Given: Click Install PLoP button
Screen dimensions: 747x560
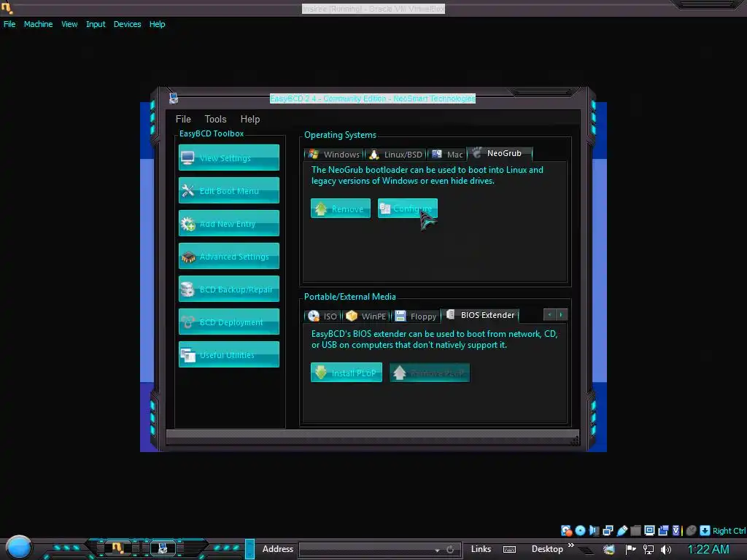Looking at the screenshot, I should click(347, 373).
